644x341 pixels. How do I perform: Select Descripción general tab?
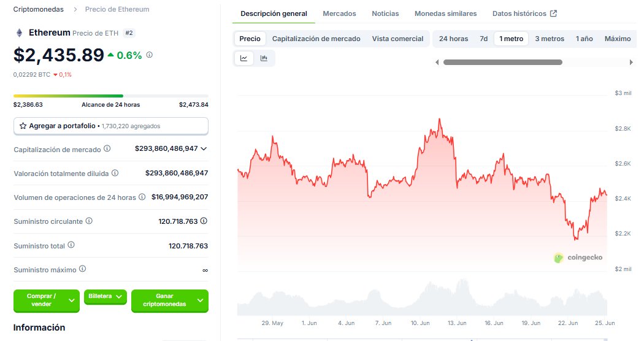(274, 13)
